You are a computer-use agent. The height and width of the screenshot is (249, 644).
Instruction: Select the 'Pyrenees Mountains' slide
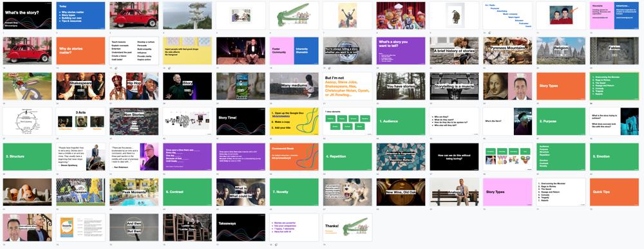(507, 51)
